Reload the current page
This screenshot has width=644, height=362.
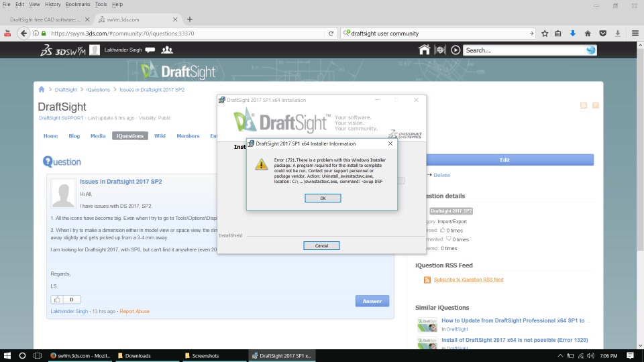(331, 34)
